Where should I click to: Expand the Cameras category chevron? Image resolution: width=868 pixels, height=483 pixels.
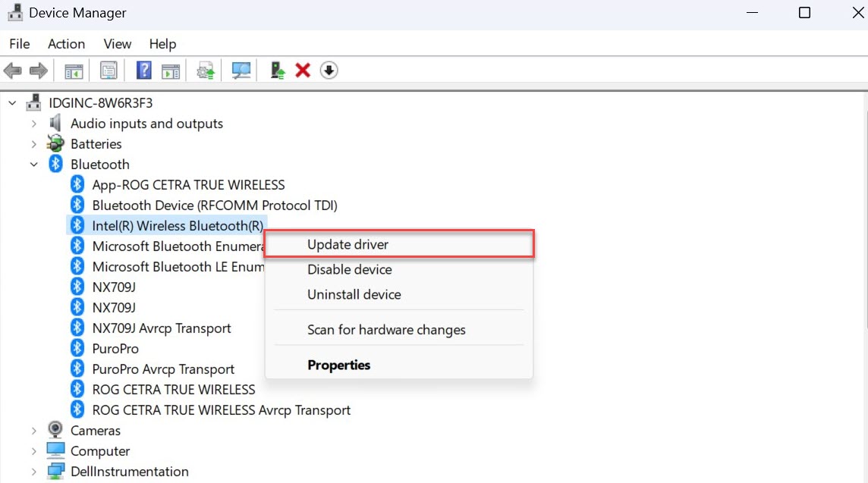[34, 431]
